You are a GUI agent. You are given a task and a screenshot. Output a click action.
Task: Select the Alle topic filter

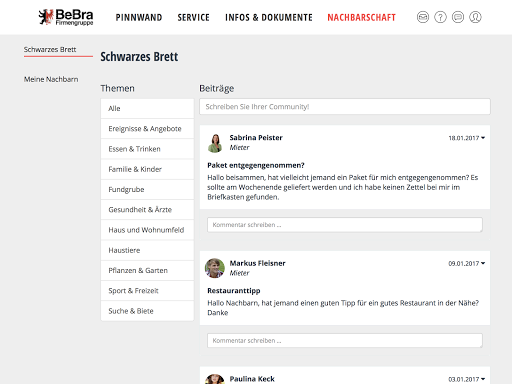click(147, 108)
